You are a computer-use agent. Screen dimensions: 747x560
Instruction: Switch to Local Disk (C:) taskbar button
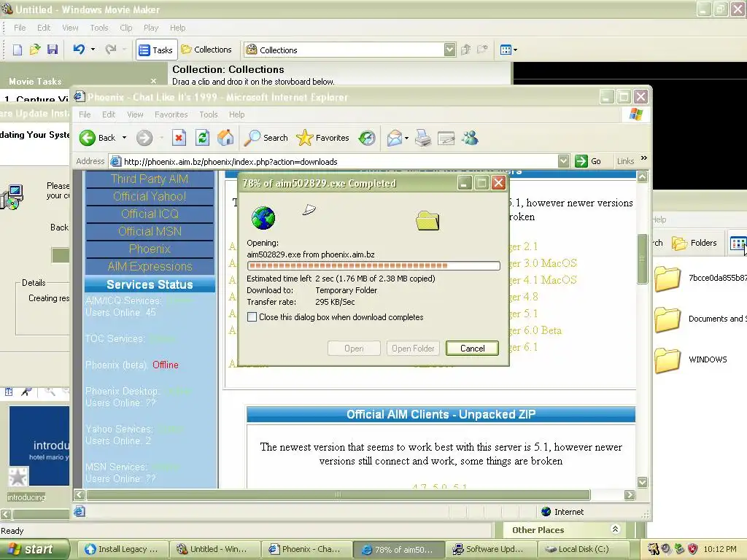(x=583, y=549)
